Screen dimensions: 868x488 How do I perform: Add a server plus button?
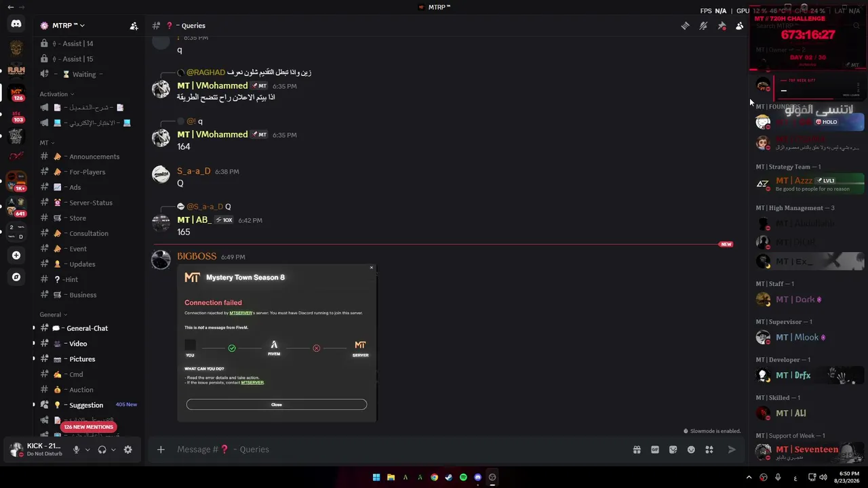[16, 256]
